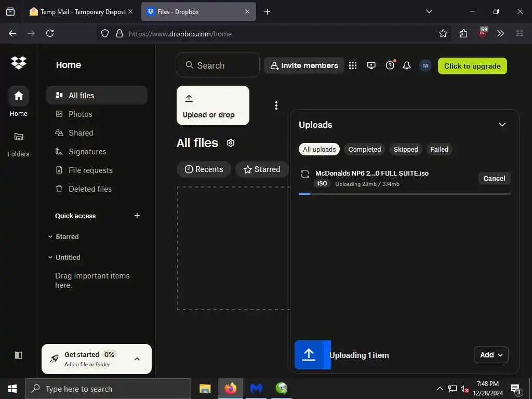Image resolution: width=532 pixels, height=399 pixels.
Task: Click the Invite members button
Action: pos(304,65)
